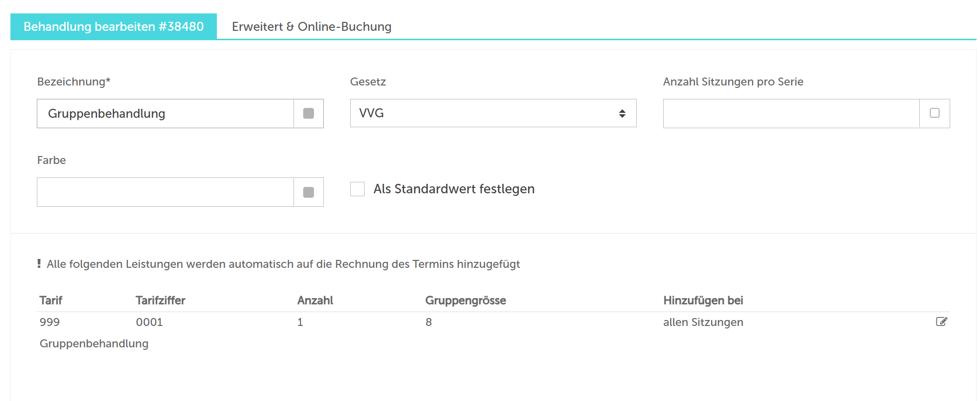Switch to Erweitert & Online-Buchung tab

point(311,27)
